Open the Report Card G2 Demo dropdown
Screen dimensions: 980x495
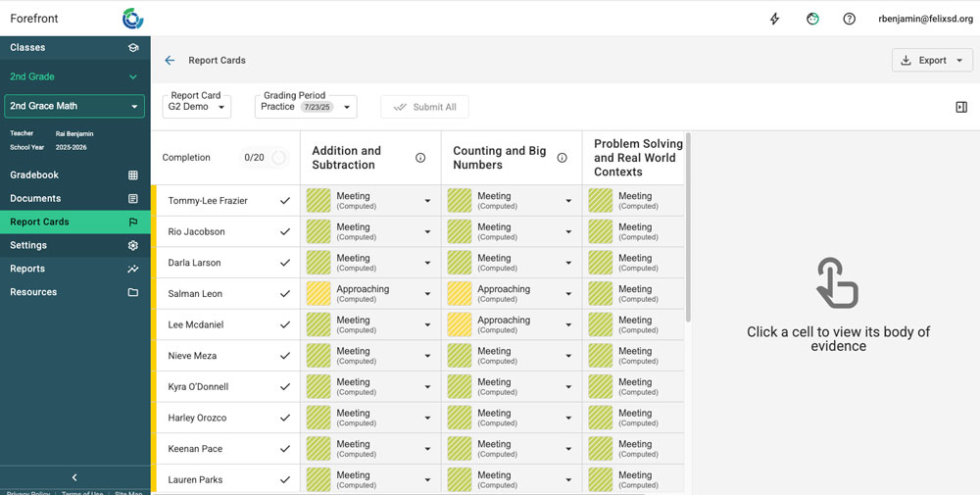tap(196, 107)
